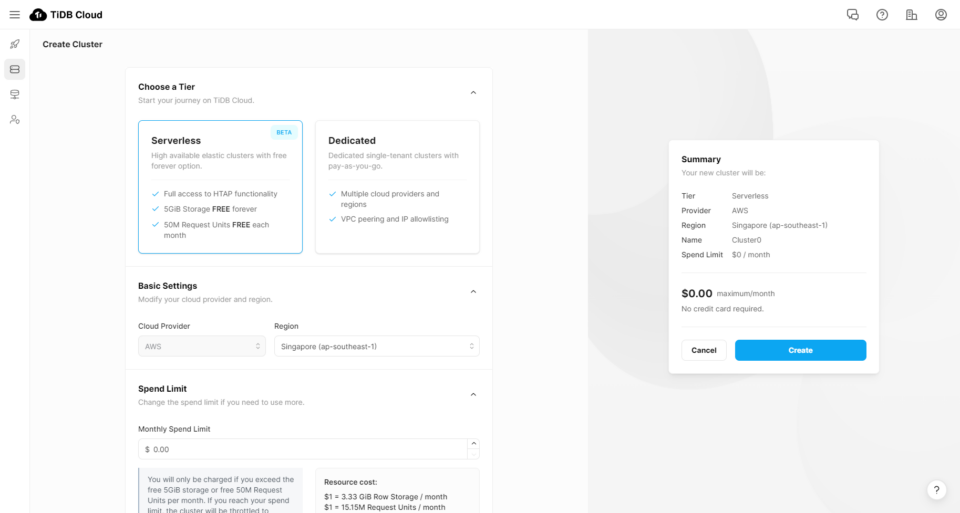Open the hamburger navigation menu
The width and height of the screenshot is (960, 513).
(x=14, y=15)
